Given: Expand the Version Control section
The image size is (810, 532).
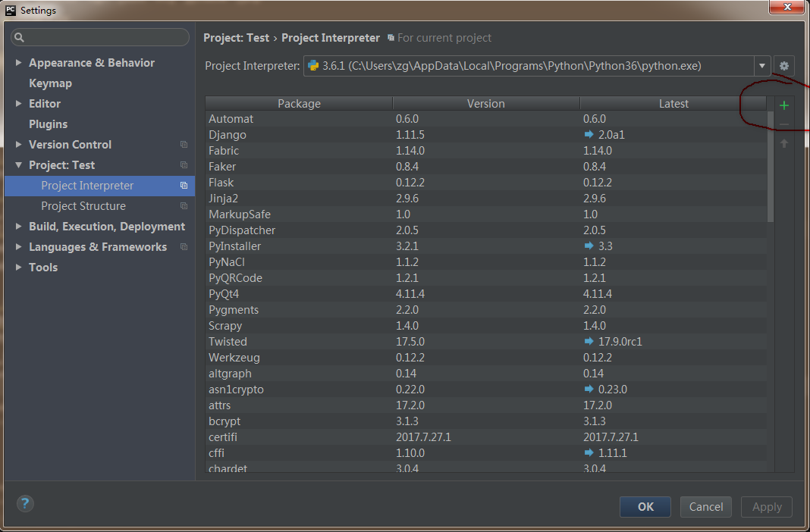Looking at the screenshot, I should click(19, 145).
